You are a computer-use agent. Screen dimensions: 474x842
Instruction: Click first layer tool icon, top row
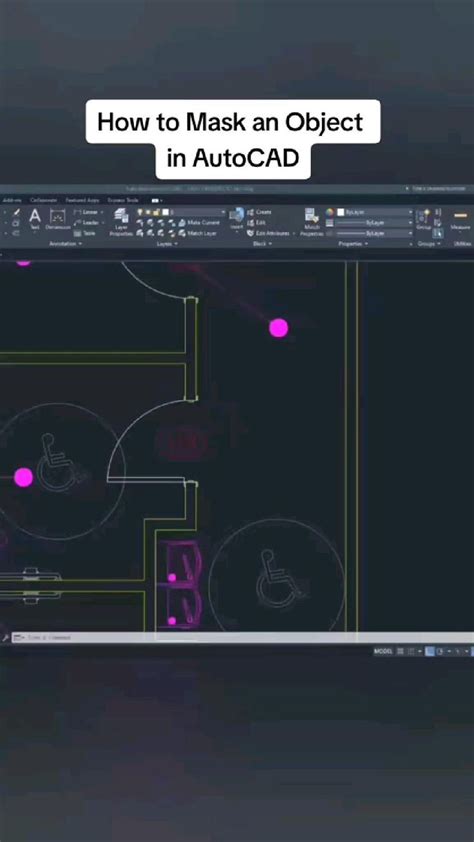(x=140, y=223)
